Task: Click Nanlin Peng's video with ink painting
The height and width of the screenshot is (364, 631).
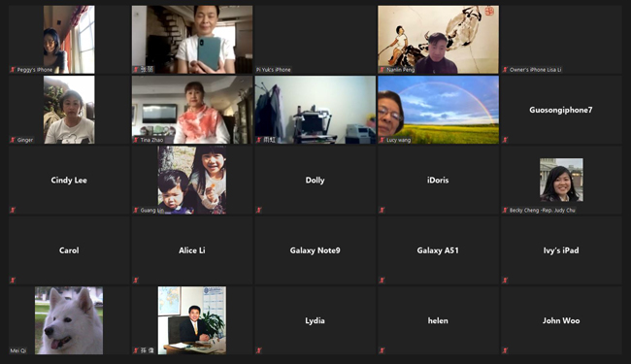Action: coord(438,40)
